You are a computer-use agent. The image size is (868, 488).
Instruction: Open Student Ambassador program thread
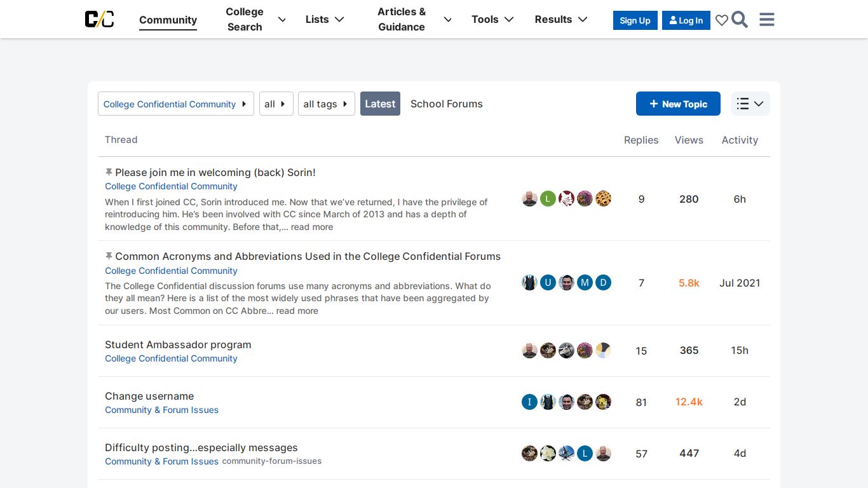(178, 344)
